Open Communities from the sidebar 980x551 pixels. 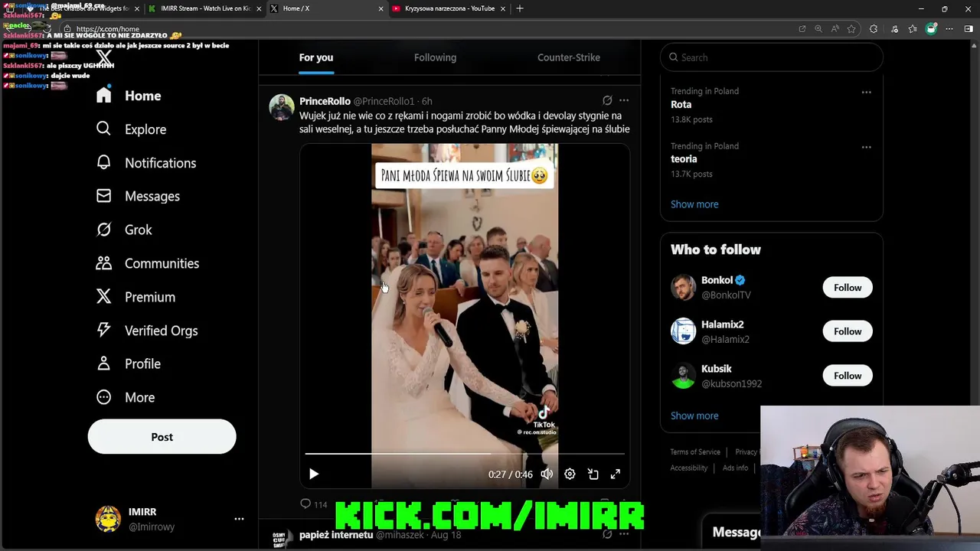click(147, 263)
